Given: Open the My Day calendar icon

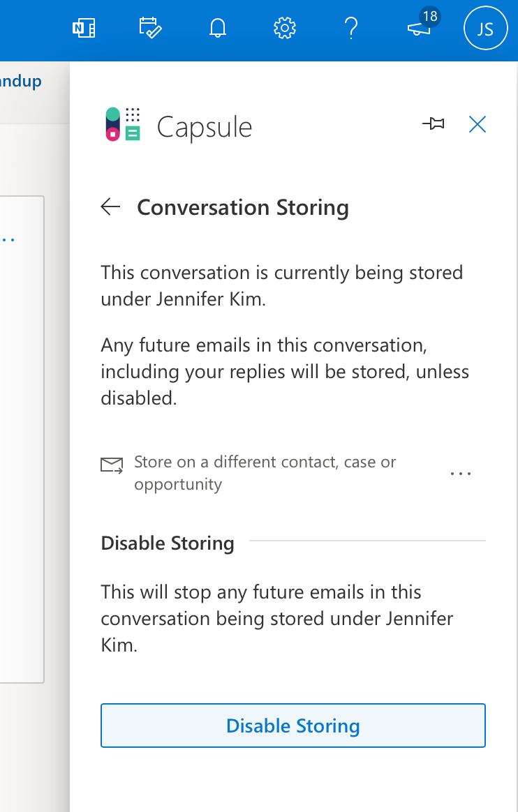Looking at the screenshot, I should pos(150,28).
